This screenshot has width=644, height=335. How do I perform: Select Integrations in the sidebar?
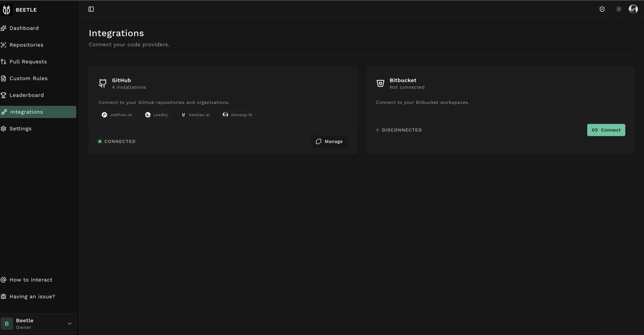click(38, 112)
